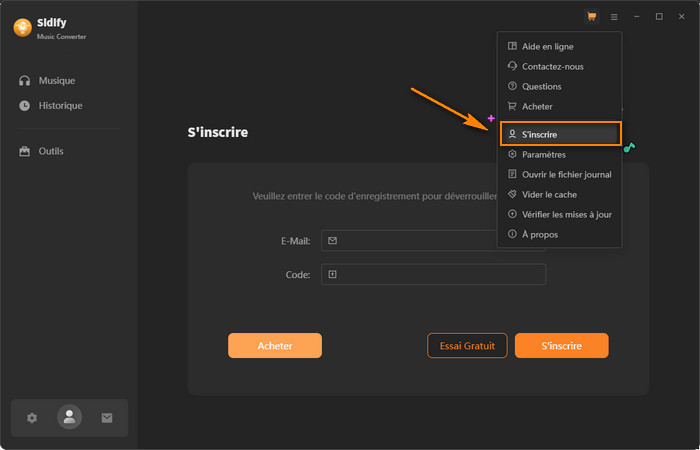700x450 pixels.
Task: Open the hamburger menu icon
Action: coord(614,17)
